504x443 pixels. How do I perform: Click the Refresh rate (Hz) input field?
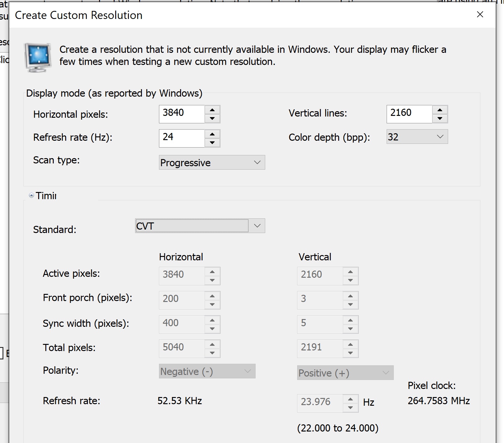(x=182, y=138)
